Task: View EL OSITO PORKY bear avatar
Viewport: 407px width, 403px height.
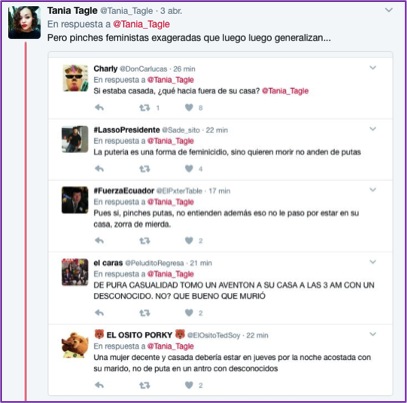Action: [x=75, y=345]
